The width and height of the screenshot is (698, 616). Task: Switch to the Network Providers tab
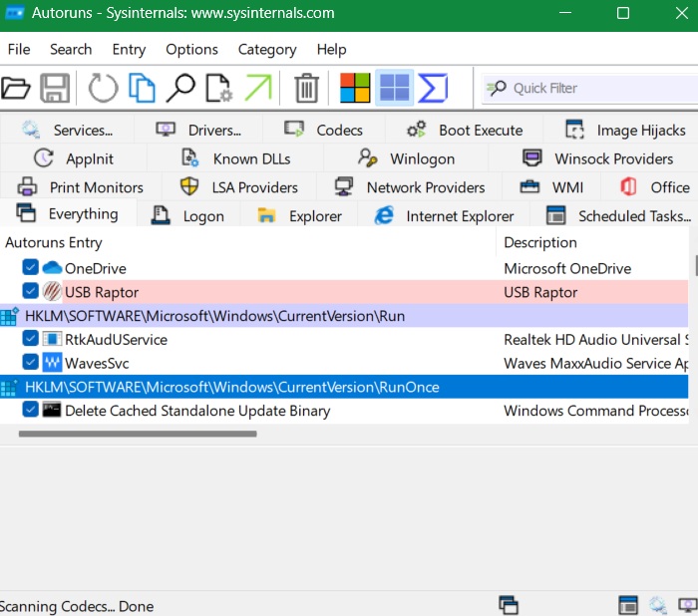tap(410, 187)
